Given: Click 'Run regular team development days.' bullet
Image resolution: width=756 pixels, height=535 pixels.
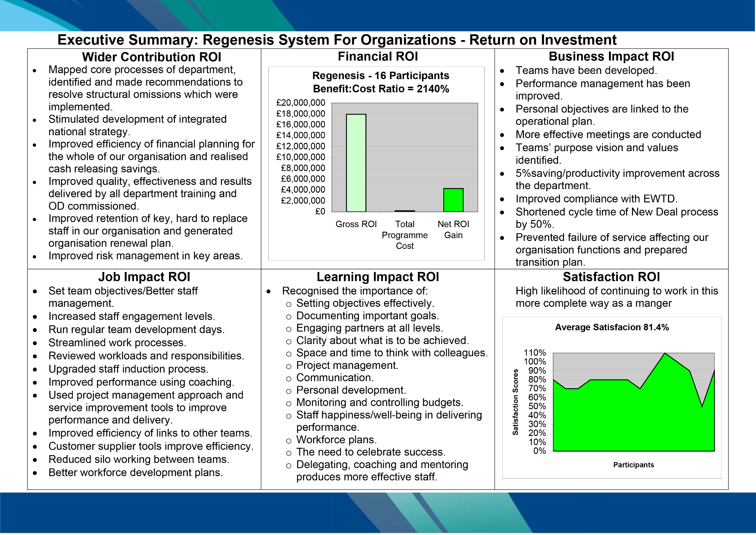Looking at the screenshot, I should 136,330.
